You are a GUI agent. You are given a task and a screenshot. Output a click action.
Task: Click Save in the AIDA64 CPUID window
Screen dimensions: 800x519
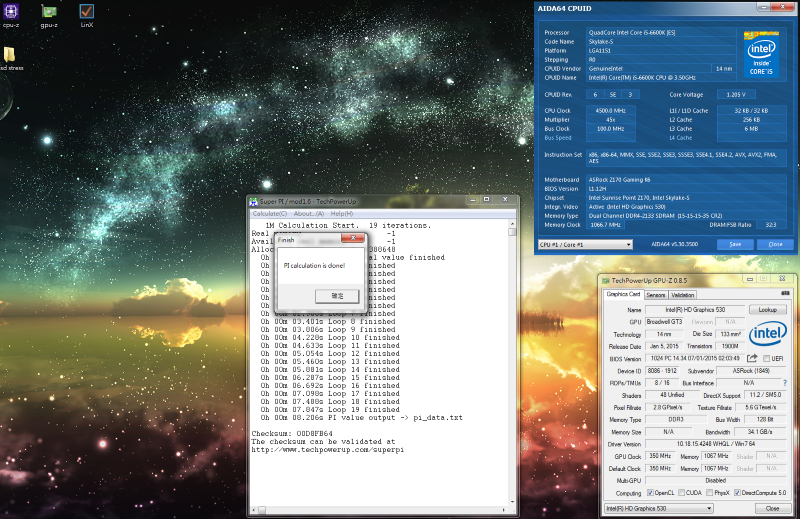(735, 244)
